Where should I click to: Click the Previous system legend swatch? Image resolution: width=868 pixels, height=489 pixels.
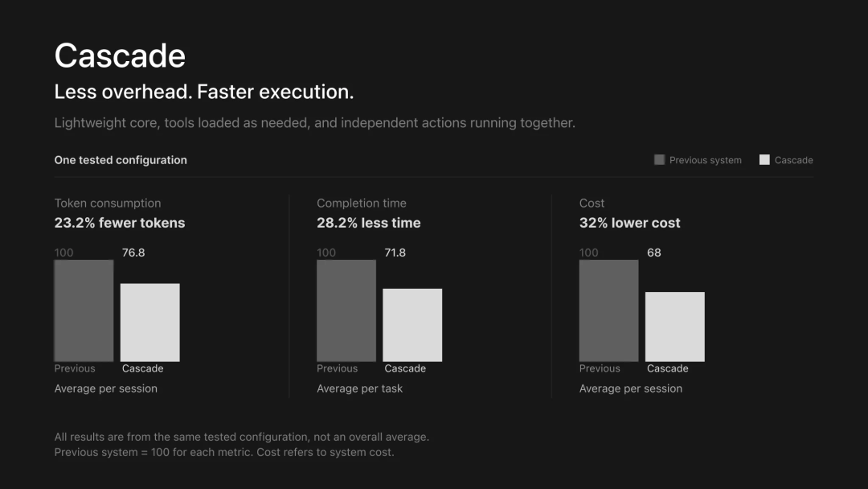click(659, 159)
